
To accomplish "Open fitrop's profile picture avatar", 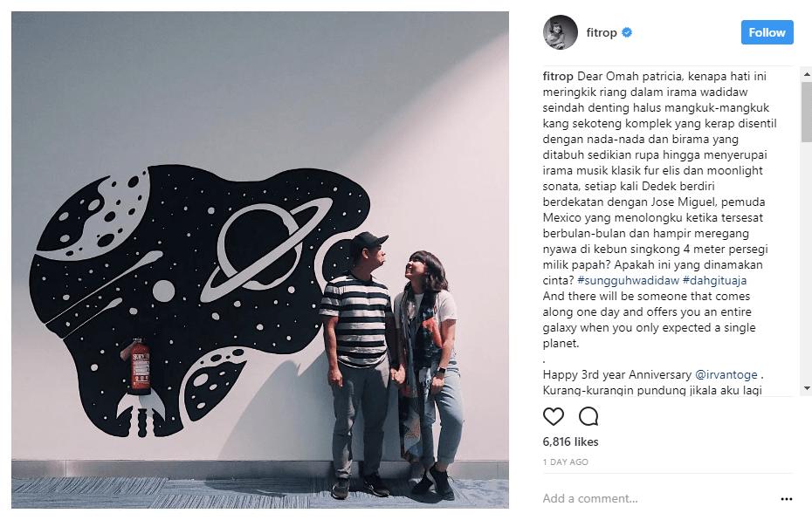I will tap(561, 32).
